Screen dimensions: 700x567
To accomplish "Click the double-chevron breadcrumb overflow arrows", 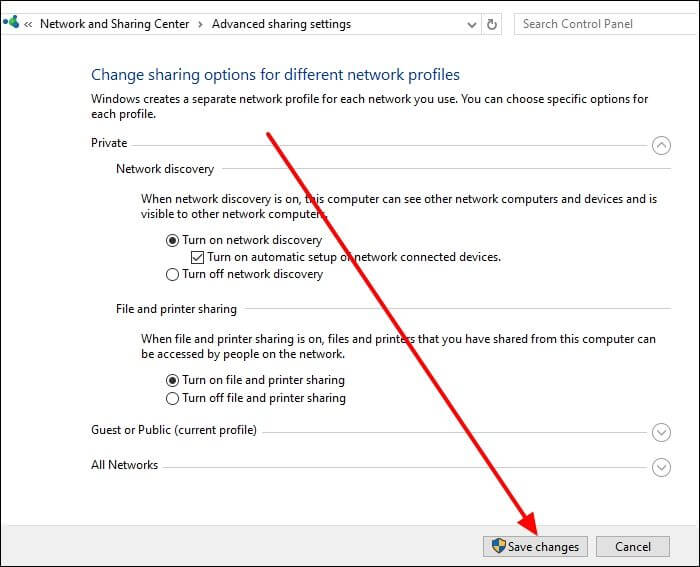I will (x=29, y=24).
